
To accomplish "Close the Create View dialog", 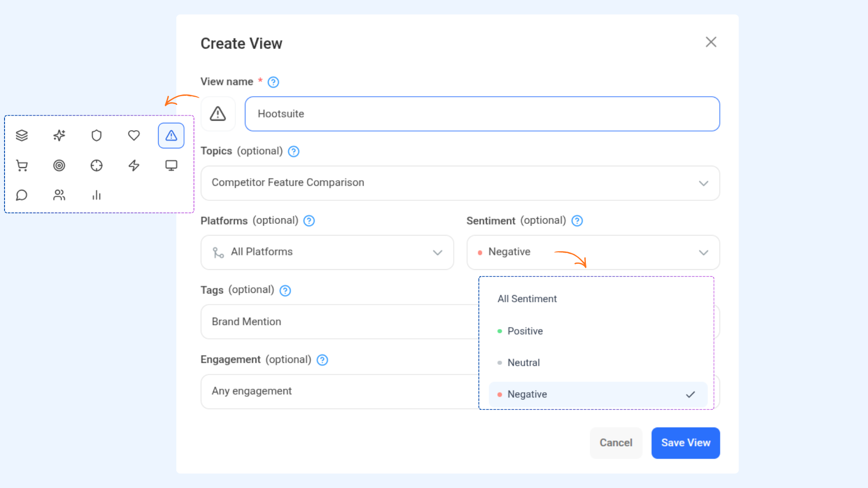I will coord(711,42).
